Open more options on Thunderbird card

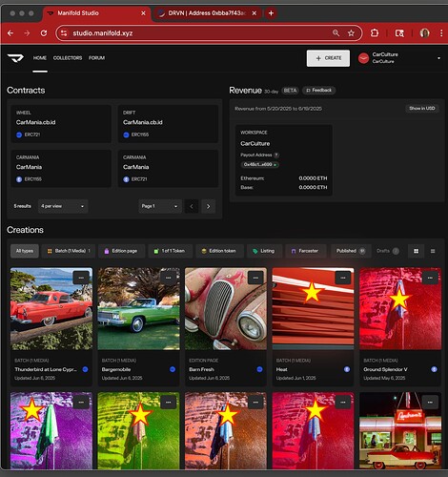point(81,278)
